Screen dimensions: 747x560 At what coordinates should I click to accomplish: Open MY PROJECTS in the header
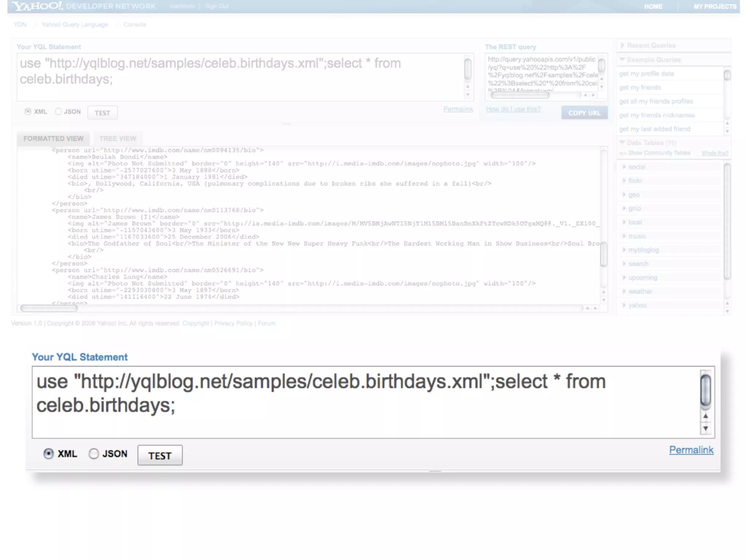(x=715, y=7)
